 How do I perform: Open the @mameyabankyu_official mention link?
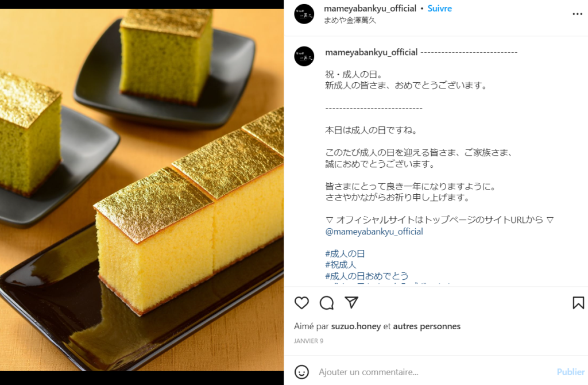point(374,232)
